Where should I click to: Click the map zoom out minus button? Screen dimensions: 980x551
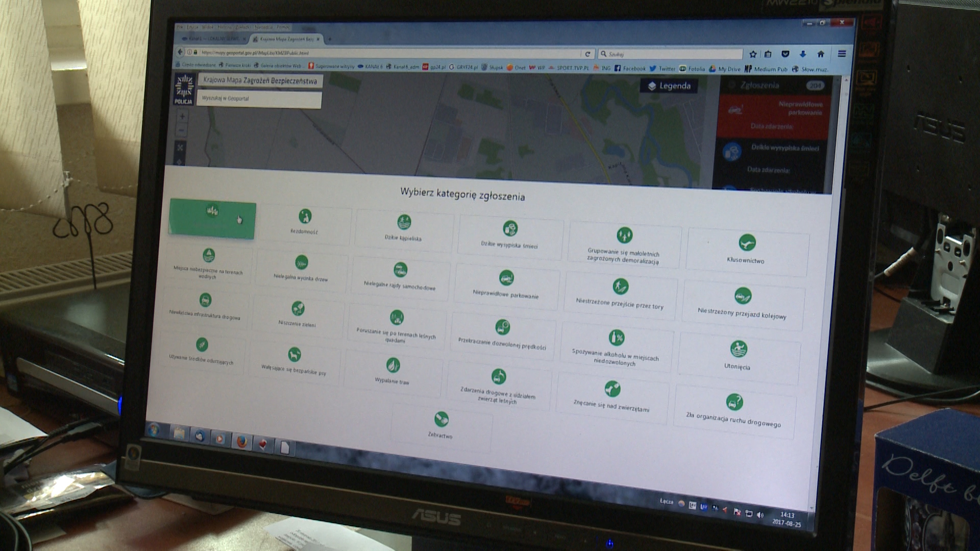point(181,130)
